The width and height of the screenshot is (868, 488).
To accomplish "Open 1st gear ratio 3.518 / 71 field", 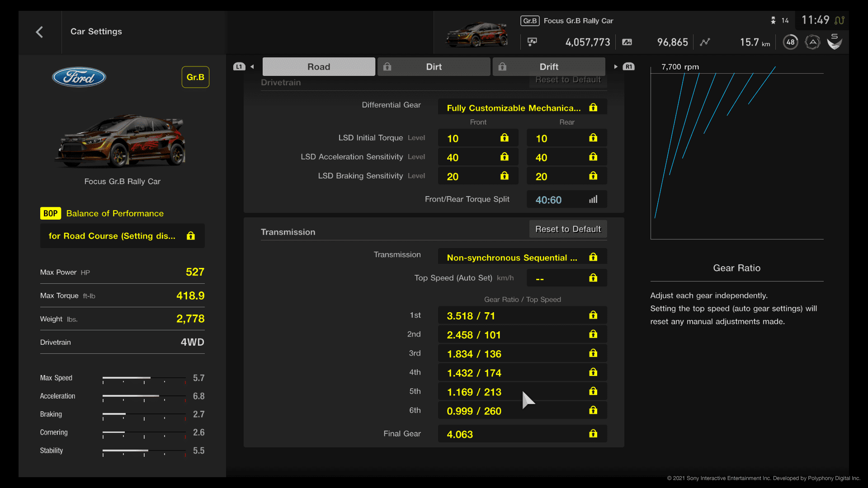I will pos(522,315).
